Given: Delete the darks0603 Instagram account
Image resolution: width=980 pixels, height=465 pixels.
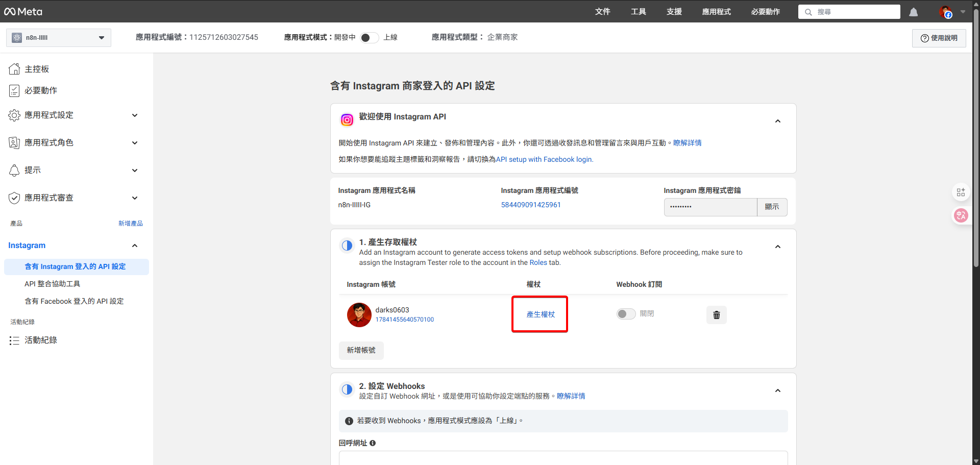Looking at the screenshot, I should pos(716,315).
